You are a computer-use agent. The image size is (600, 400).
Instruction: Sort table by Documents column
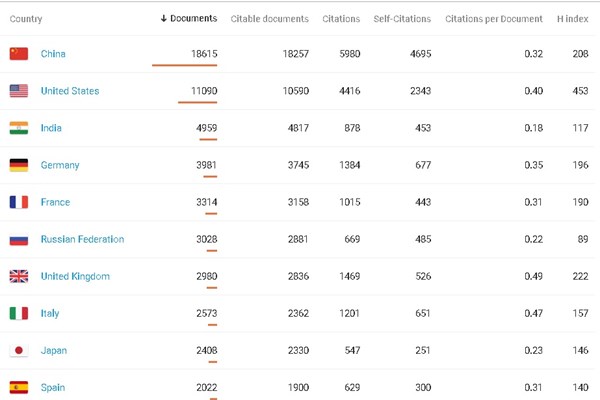[188, 19]
